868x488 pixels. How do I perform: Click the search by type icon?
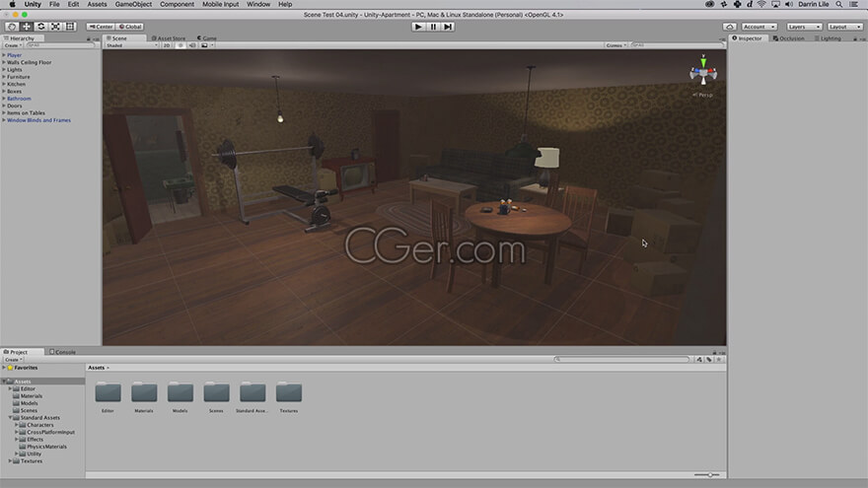pos(699,360)
